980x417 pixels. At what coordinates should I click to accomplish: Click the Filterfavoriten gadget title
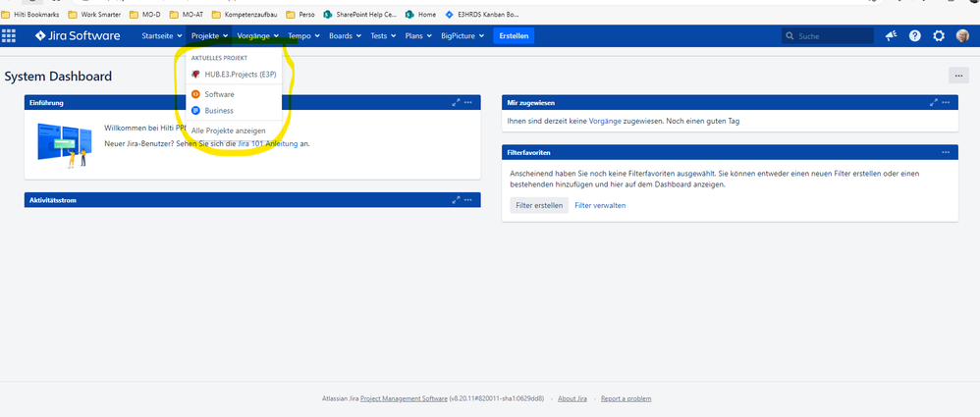click(528, 152)
